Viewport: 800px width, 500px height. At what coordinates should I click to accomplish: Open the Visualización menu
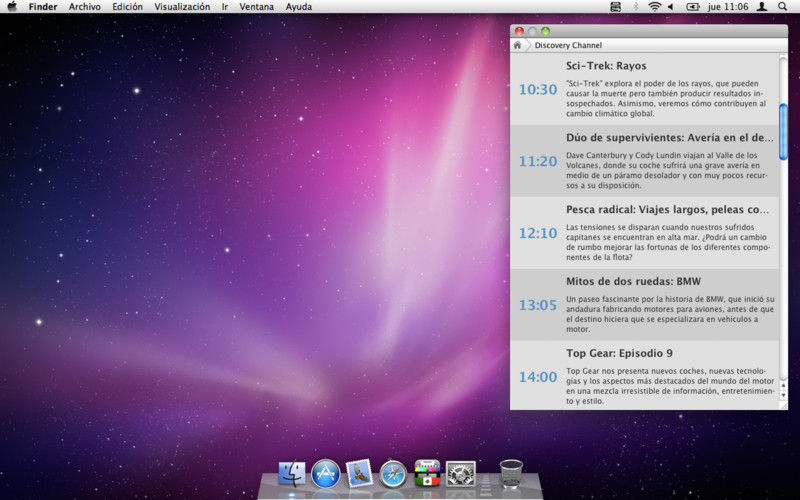[182, 7]
